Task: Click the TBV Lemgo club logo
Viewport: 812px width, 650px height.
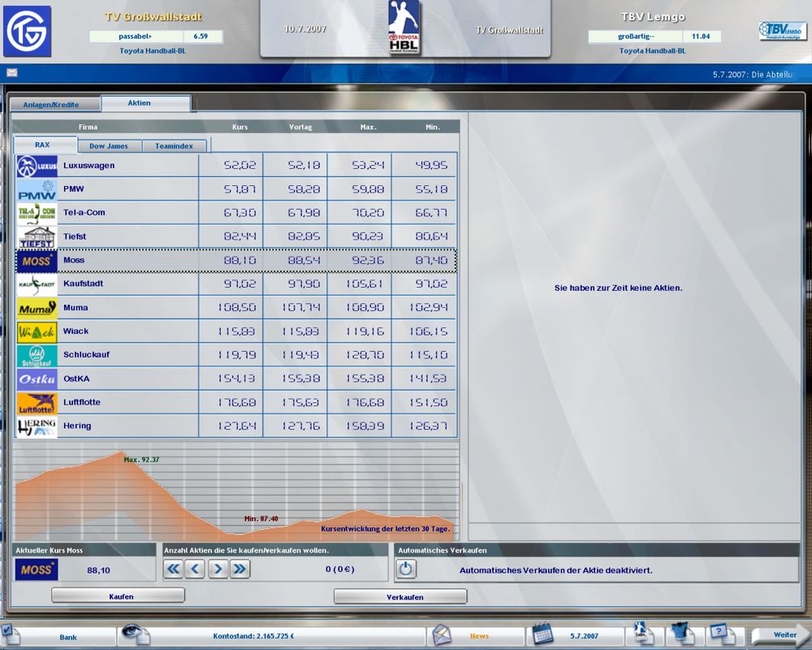Action: click(782, 31)
